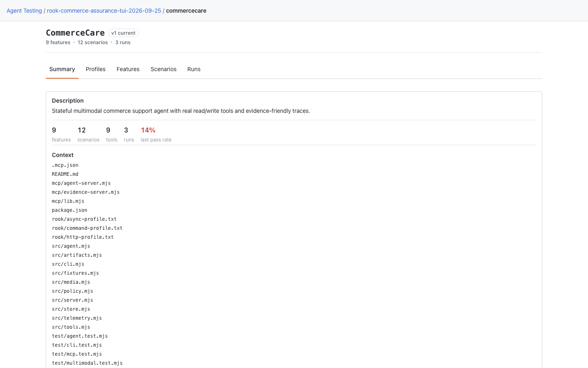Viewport: 588px width, 368px height.
Task: Click src/store.mjs in Context list
Action: (71, 309)
